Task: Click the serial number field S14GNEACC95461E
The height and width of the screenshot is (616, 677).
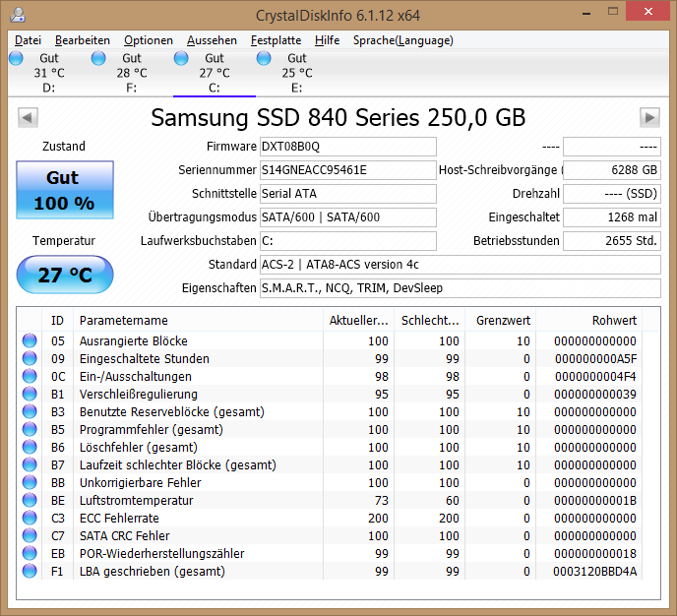Action: pos(348,170)
